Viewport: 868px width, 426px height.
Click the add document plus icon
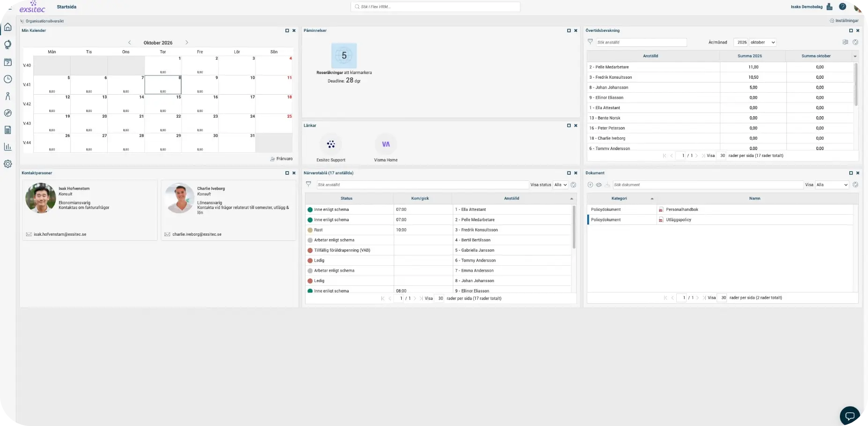590,185
